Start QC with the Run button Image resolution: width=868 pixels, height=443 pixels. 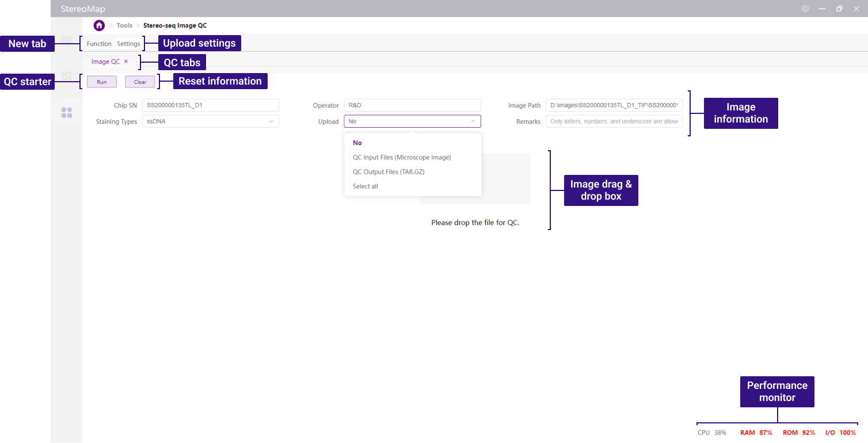102,82
